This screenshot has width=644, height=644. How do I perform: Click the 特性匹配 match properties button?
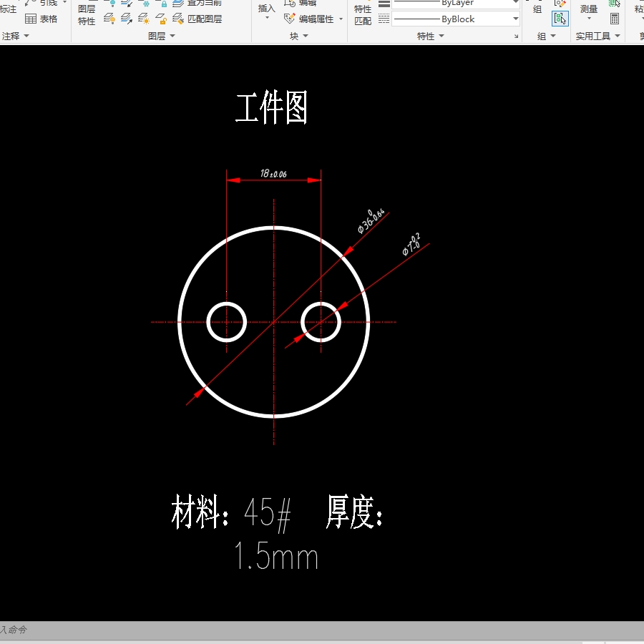coord(363,15)
